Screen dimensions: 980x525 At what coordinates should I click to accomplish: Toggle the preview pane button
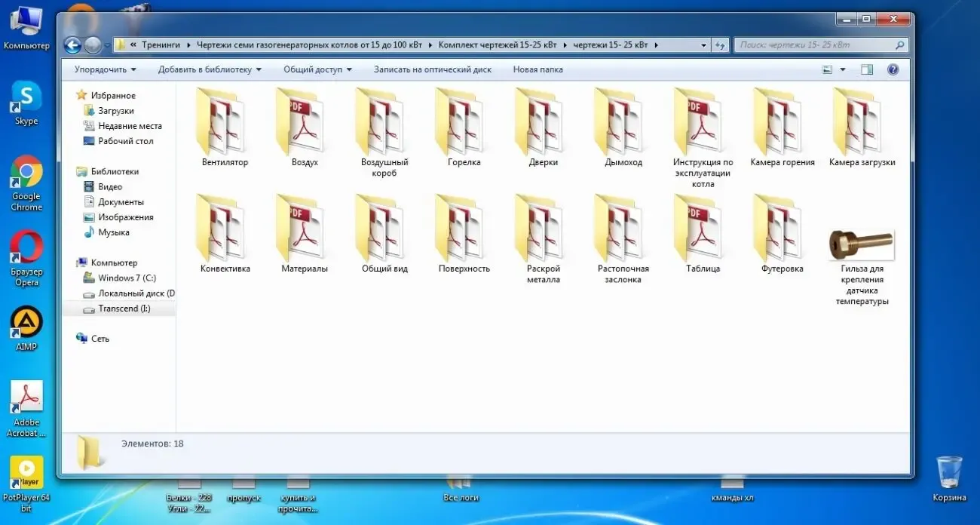(867, 69)
